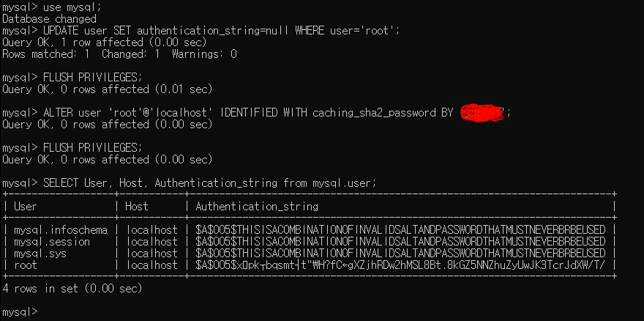Click the root row's authentication hash string
The height and width of the screenshot is (321, 644).
400,265
